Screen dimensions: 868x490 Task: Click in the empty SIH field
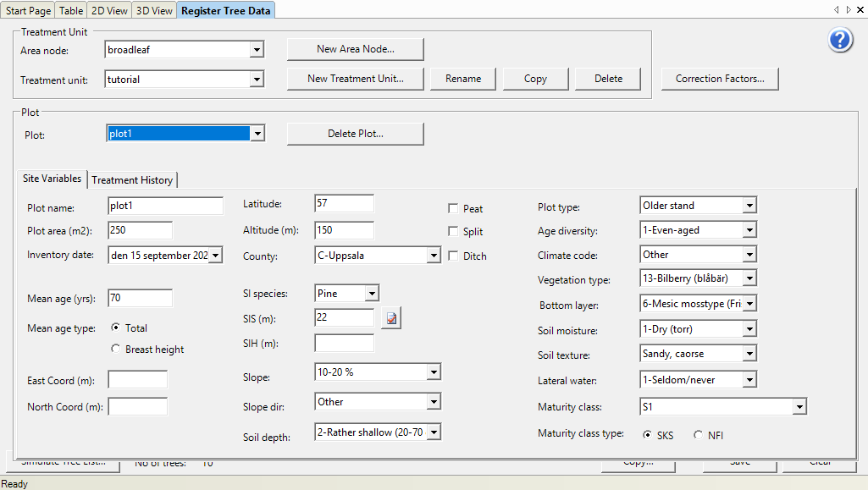click(x=344, y=343)
